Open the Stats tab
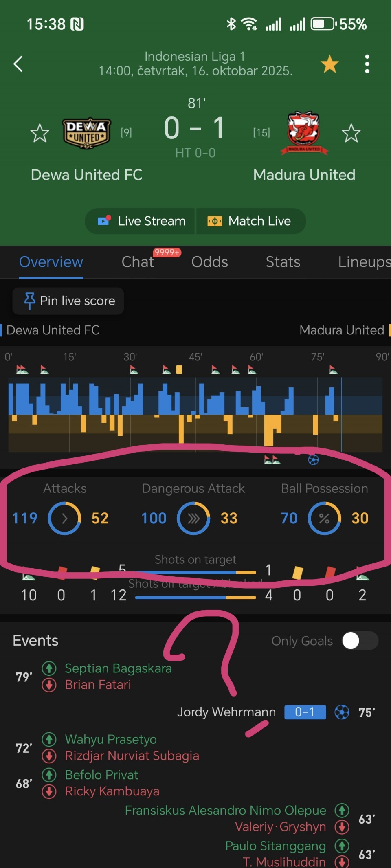 [283, 262]
